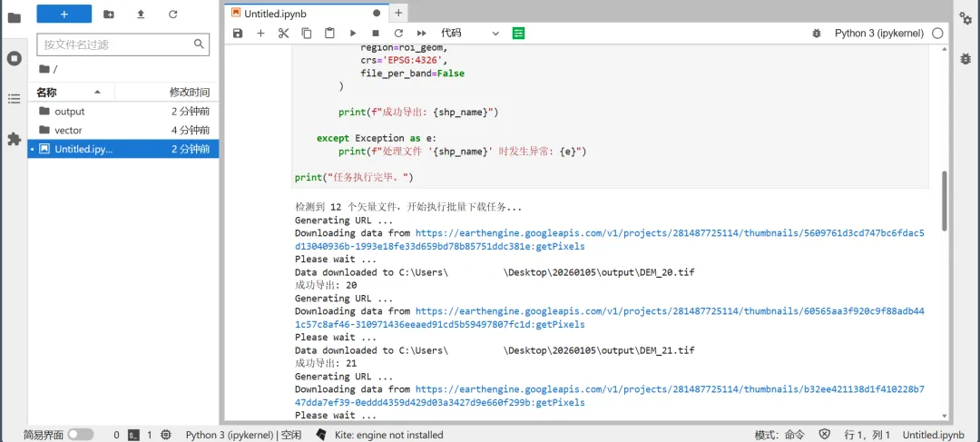Click the terminal count icon in status bar
980x442 pixels.
tap(133, 435)
